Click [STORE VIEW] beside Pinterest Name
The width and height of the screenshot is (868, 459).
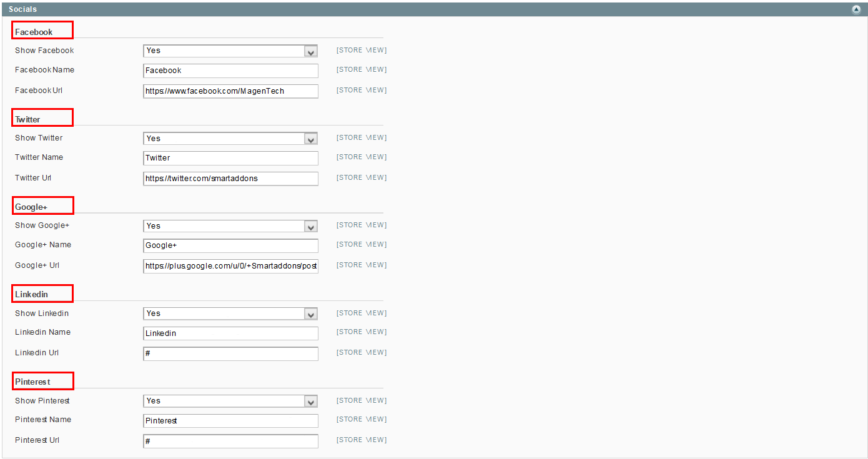pos(362,420)
